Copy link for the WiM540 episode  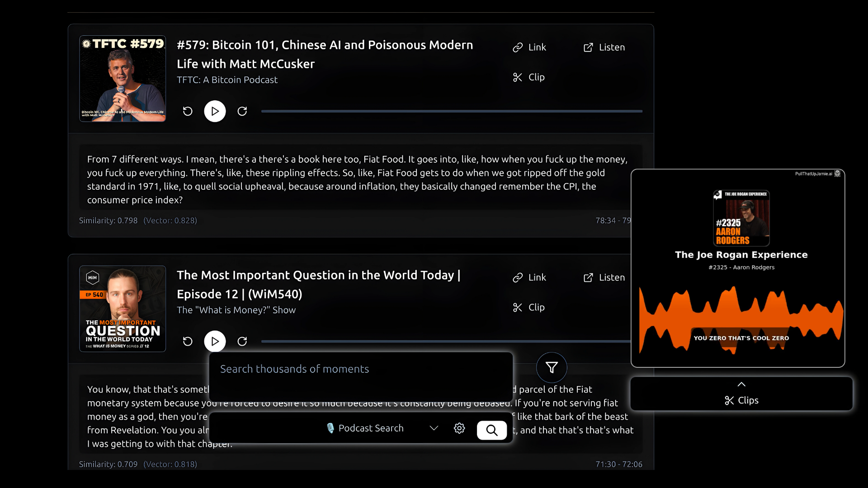click(529, 277)
